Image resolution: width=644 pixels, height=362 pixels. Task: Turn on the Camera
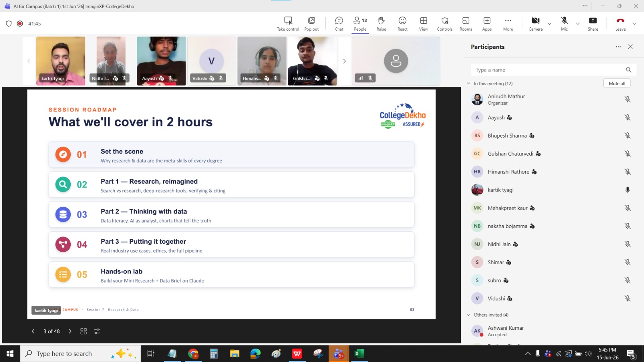[535, 24]
